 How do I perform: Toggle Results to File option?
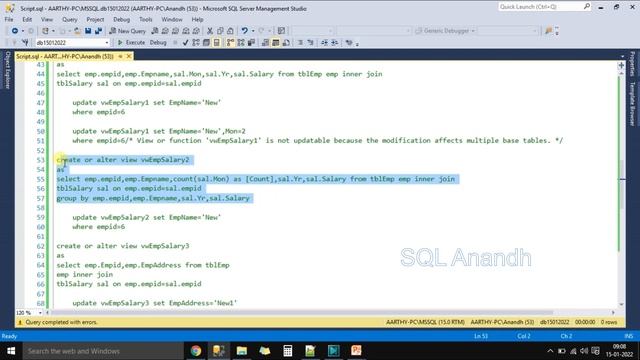tap(286, 42)
